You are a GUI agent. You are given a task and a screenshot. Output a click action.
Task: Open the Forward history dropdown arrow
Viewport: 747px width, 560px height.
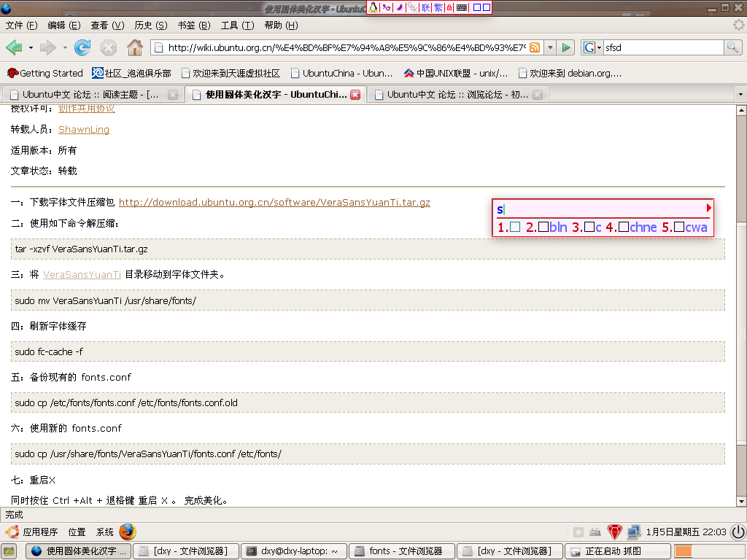pos(65,47)
